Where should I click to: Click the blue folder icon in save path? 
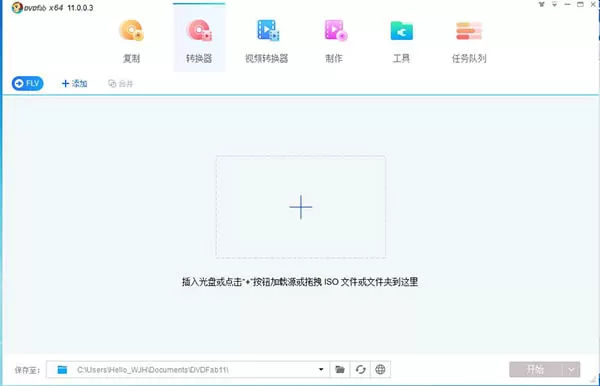point(62,370)
